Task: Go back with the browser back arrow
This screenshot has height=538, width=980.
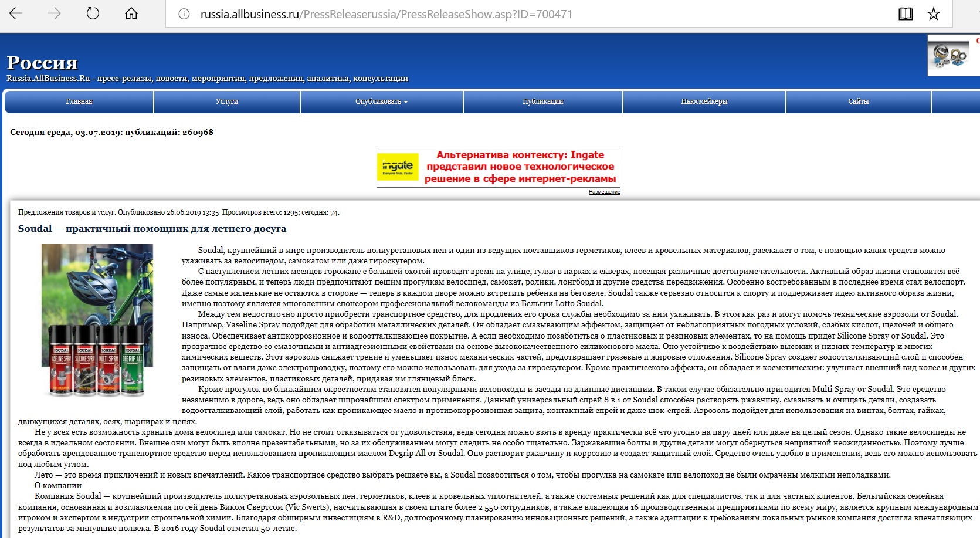Action: pyautogui.click(x=16, y=13)
